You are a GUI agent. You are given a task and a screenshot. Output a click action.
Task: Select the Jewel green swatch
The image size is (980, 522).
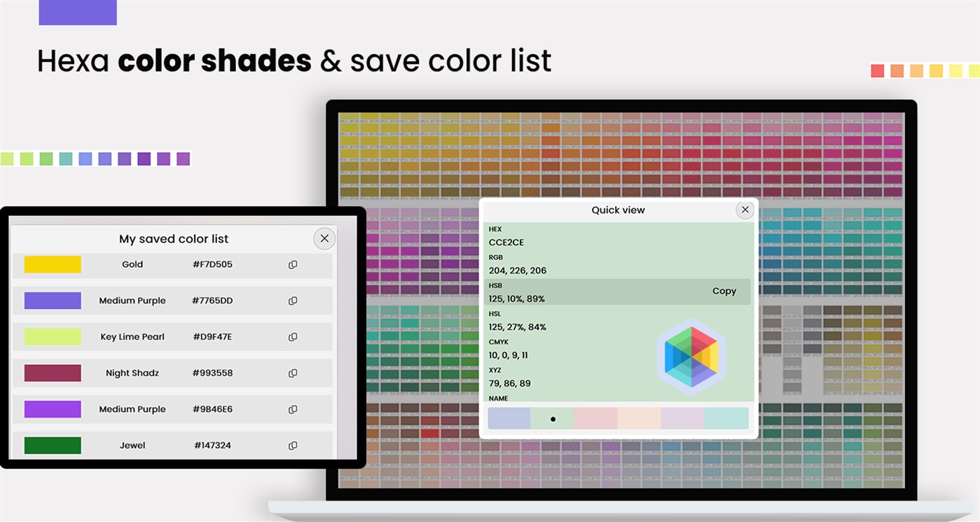53,445
